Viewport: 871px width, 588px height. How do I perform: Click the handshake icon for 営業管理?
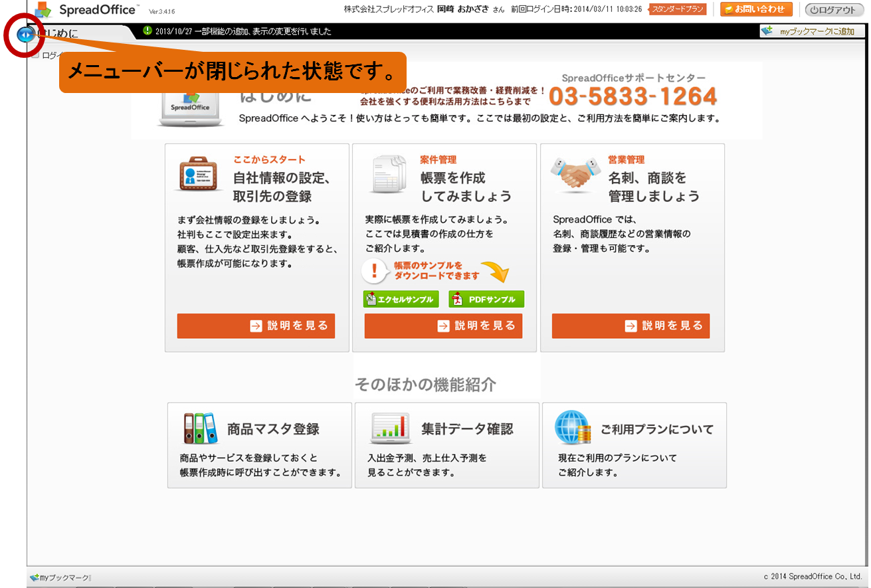pyautogui.click(x=575, y=175)
